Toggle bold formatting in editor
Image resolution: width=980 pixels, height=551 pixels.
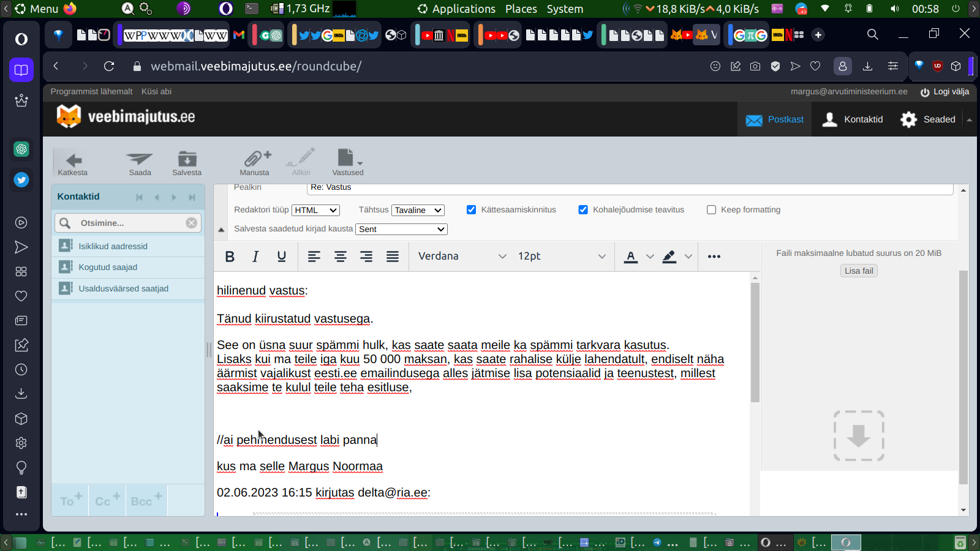click(x=230, y=257)
